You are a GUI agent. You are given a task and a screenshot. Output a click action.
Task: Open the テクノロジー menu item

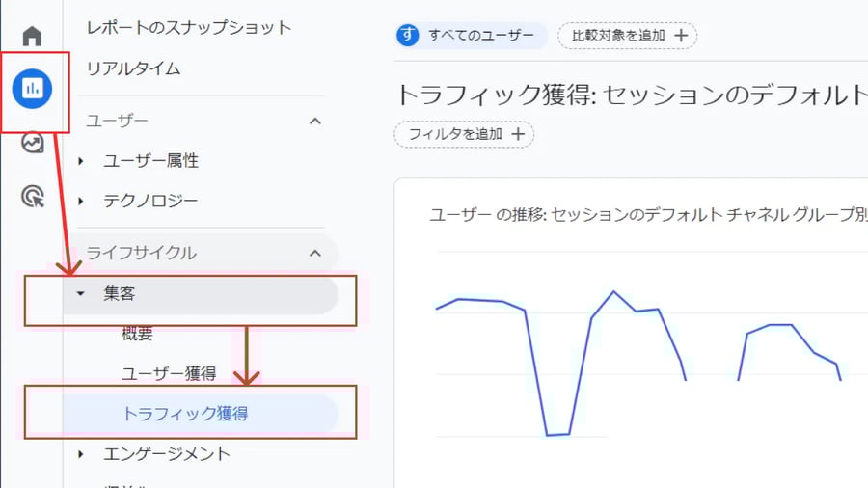pos(150,201)
